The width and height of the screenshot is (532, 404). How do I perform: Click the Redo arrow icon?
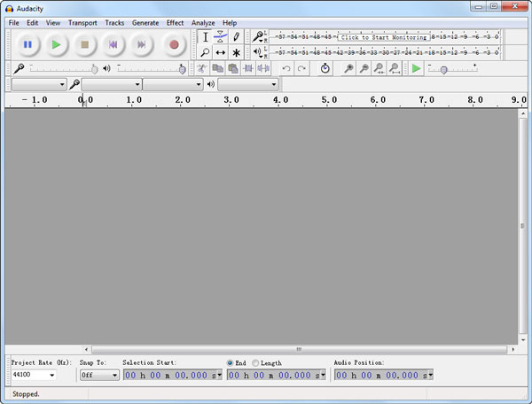tap(301, 68)
